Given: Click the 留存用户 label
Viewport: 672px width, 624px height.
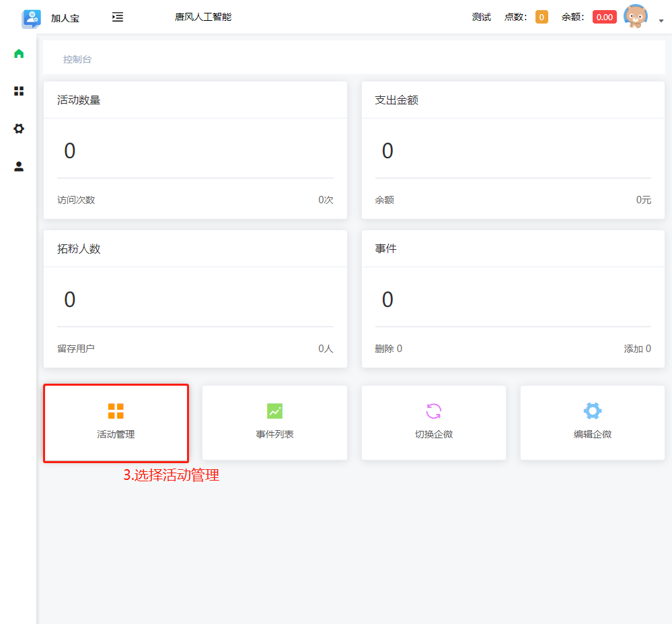Looking at the screenshot, I should click(76, 349).
